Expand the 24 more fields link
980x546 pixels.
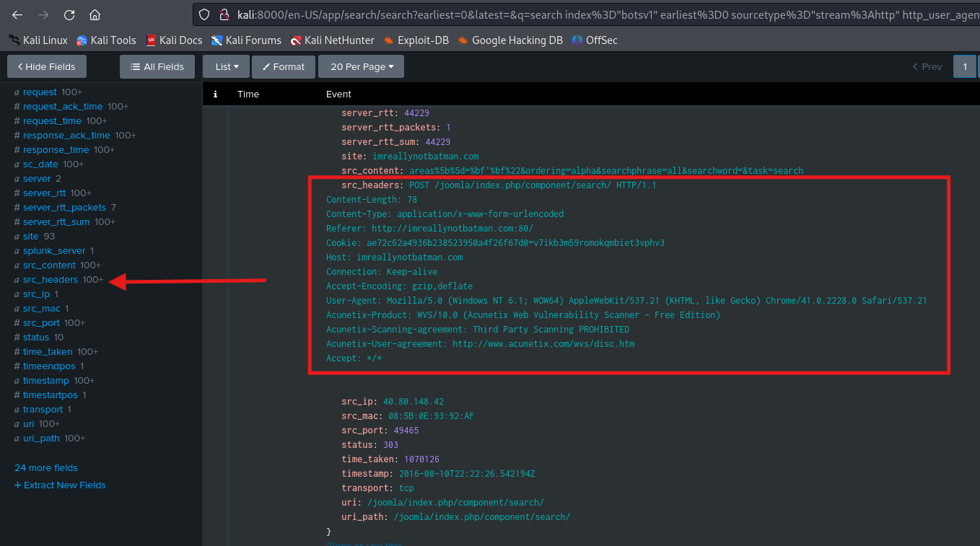pyautogui.click(x=46, y=468)
